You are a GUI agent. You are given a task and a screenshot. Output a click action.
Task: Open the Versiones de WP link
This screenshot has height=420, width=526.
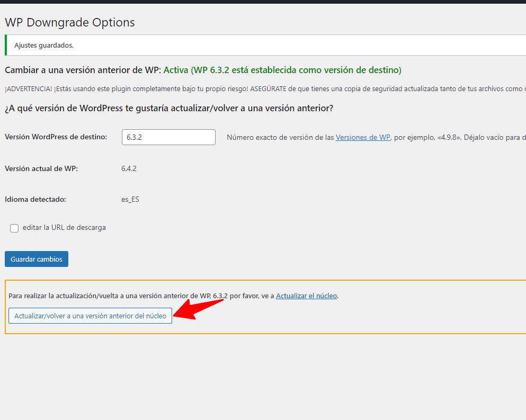click(x=363, y=137)
